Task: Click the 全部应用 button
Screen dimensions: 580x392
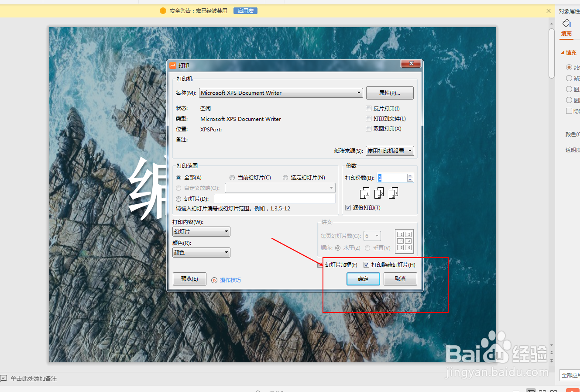Action: 570,375
